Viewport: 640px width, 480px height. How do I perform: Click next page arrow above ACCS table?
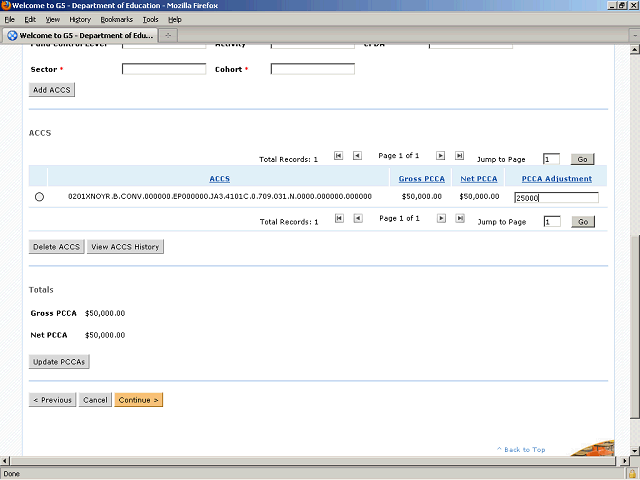tap(440, 156)
